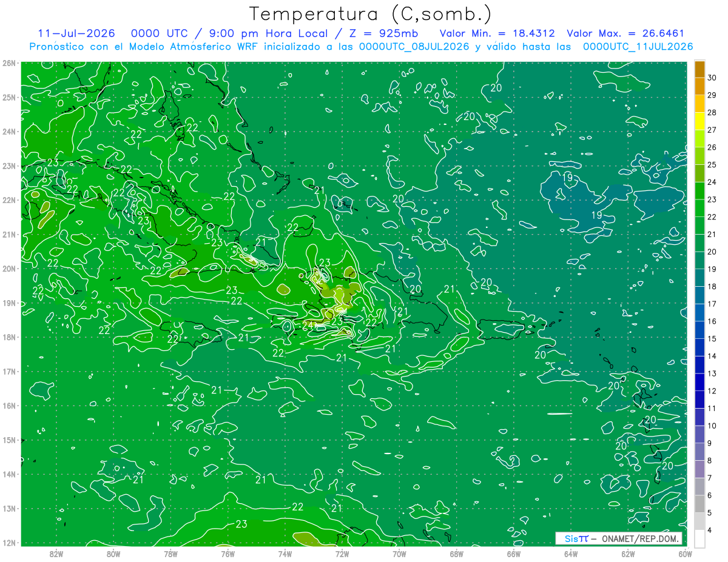
Task: Click the "68W" longitude axis label
Action: pyautogui.click(x=456, y=554)
